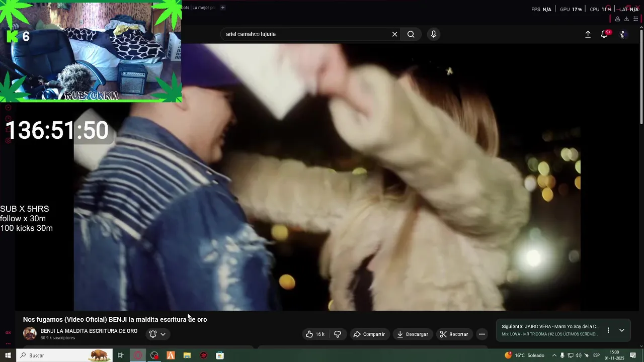Click the video player to pause
This screenshot has height=362, width=644.
pyautogui.click(x=327, y=177)
